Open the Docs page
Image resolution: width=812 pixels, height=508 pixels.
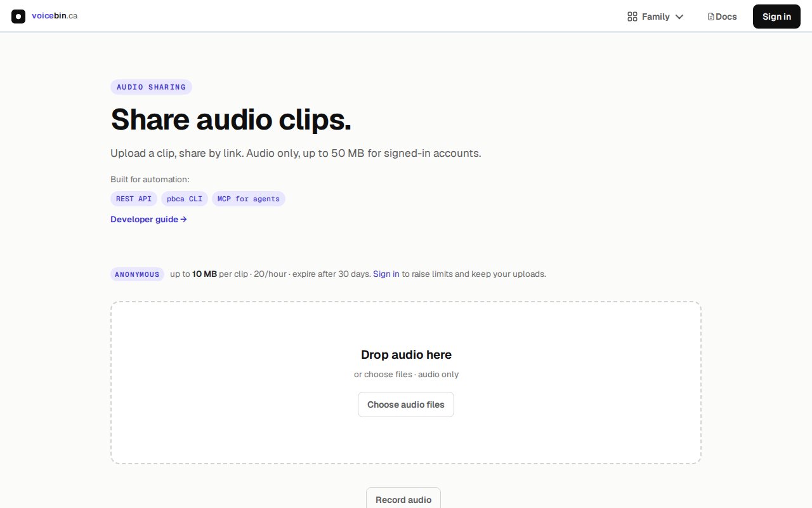click(x=722, y=17)
